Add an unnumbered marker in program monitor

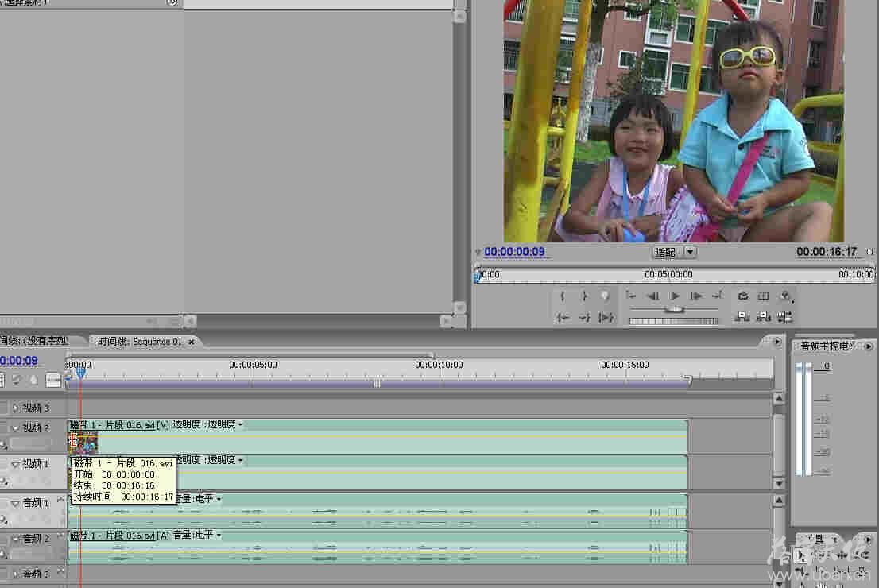605,296
